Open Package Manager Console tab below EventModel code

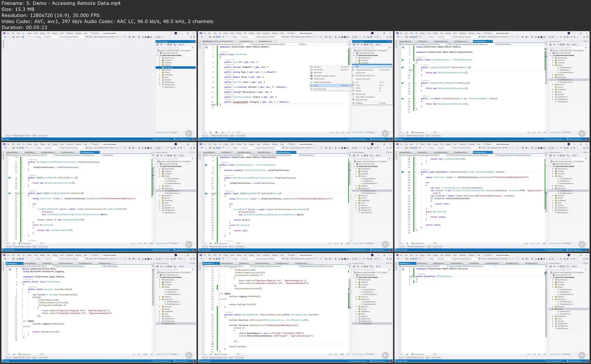[x=220, y=135]
